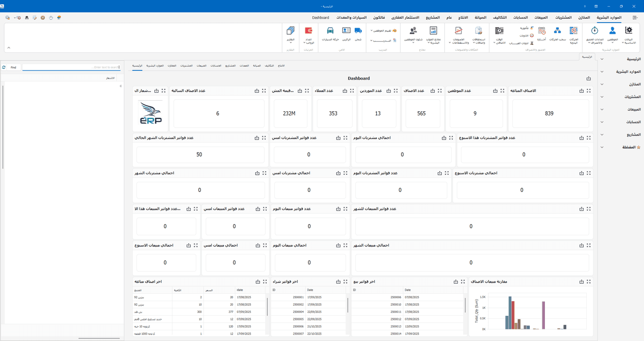Open نماذج الموارد البشرية icon
Image resolution: width=644 pixels, height=341 pixels.
pyautogui.click(x=433, y=35)
